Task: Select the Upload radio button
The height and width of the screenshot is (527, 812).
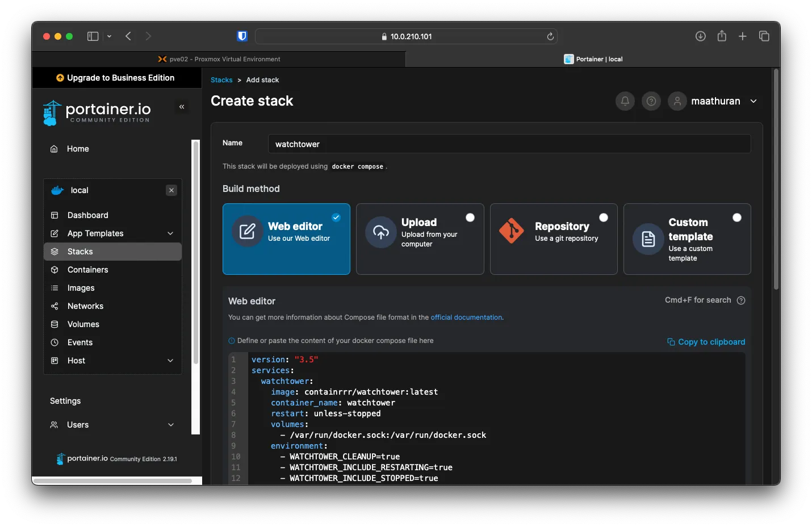Action: pyautogui.click(x=470, y=218)
